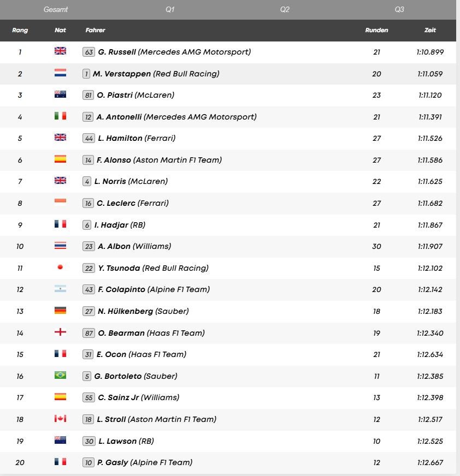460x476 pixels.
Task: Select the Canadian flag for L. Stroll
Action: click(x=60, y=419)
